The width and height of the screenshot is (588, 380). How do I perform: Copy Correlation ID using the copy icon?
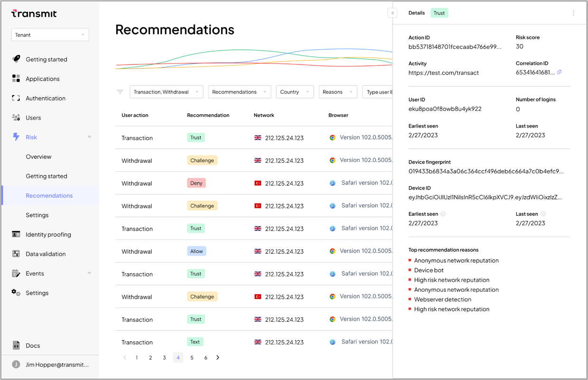click(560, 72)
